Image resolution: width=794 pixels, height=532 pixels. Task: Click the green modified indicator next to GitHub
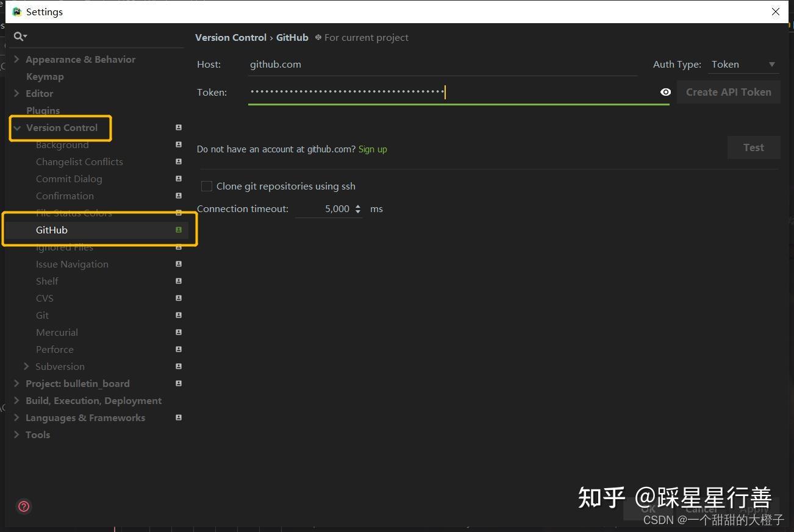(178, 230)
